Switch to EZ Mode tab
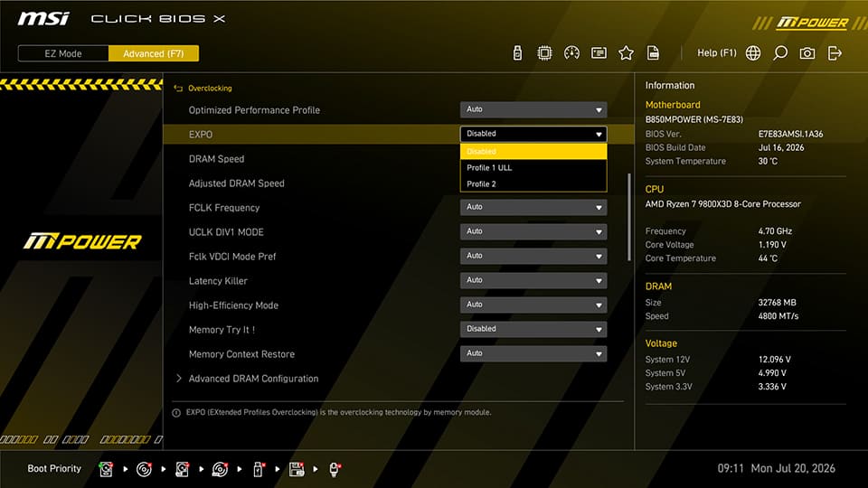This screenshot has height=488, width=868. [63, 53]
